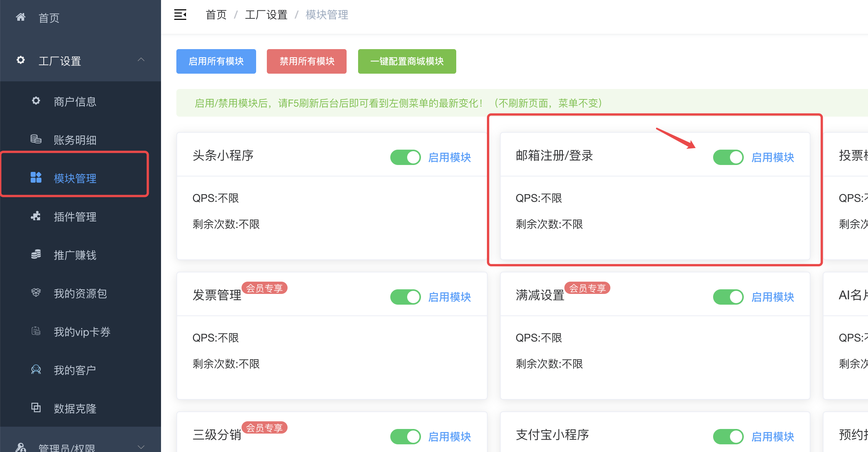The height and width of the screenshot is (452, 868).
Task: Click the clone icon beside 数据克隆
Action: pos(36,407)
